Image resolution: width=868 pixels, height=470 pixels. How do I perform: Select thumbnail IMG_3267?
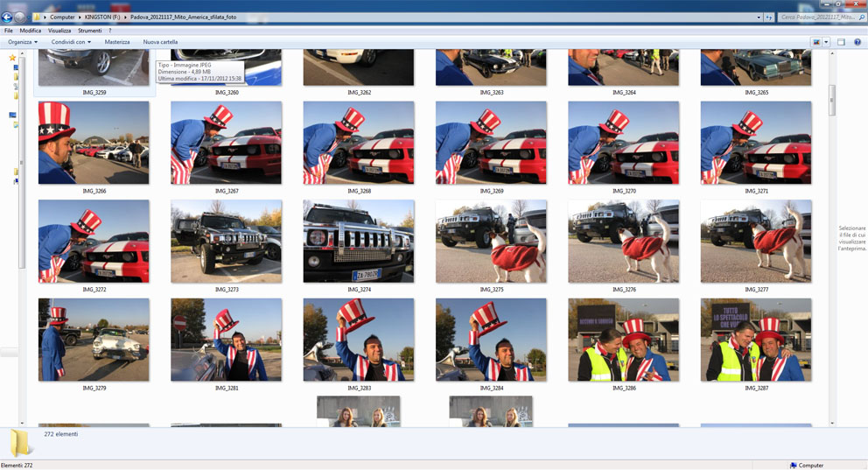pos(226,143)
